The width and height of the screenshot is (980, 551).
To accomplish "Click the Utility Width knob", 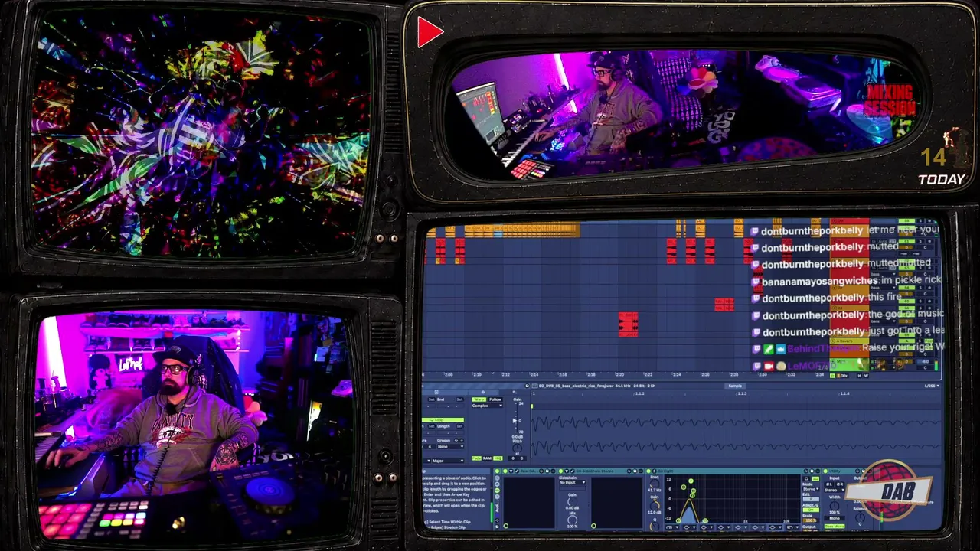I will click(x=835, y=507).
